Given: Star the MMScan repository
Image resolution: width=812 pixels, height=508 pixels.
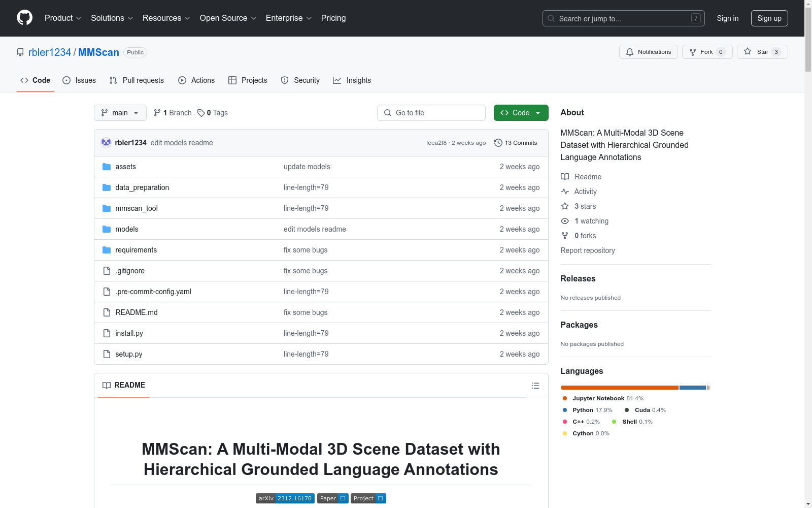Looking at the screenshot, I should tap(762, 52).
